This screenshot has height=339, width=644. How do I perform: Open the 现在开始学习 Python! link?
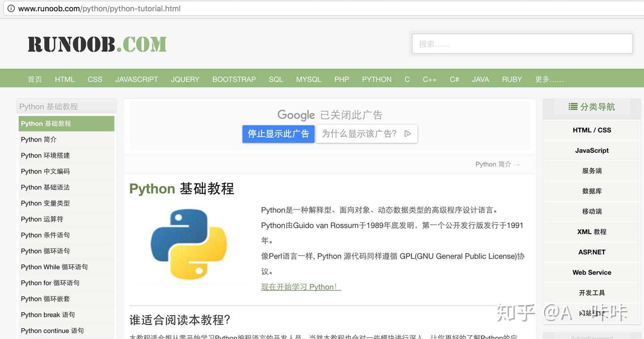pyautogui.click(x=301, y=287)
